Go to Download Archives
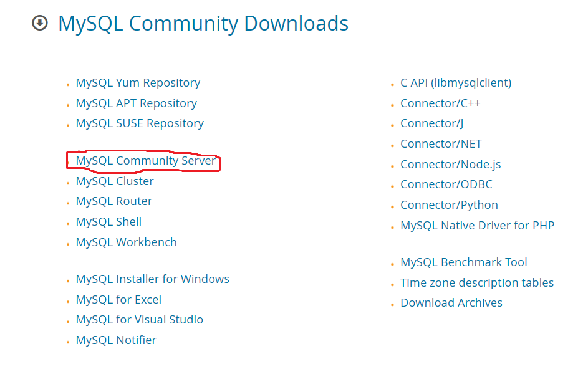Image resolution: width=588 pixels, height=369 pixels. pos(451,303)
